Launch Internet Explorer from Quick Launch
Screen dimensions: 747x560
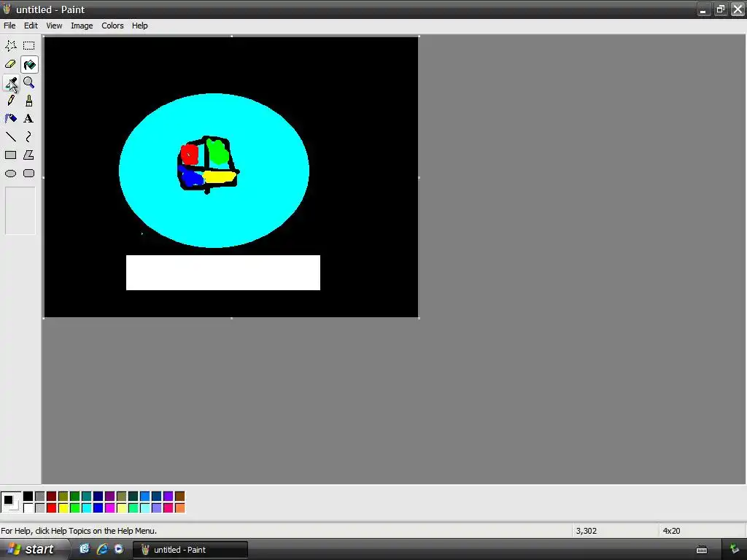pos(102,549)
